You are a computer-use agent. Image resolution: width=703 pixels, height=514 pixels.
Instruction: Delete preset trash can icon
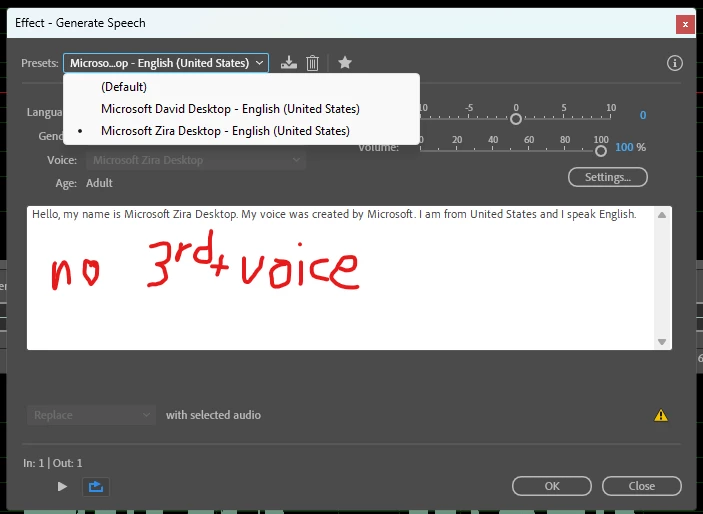coord(312,63)
